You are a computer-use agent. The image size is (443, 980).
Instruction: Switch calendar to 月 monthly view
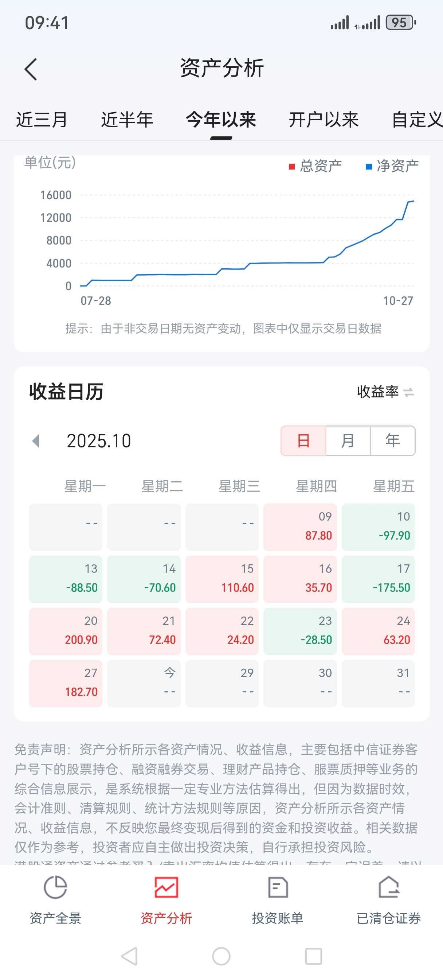[348, 440]
